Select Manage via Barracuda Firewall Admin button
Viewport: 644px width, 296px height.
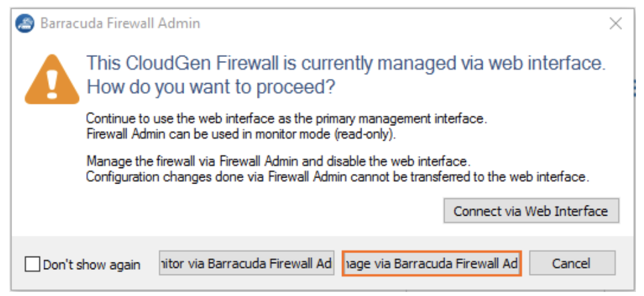click(x=432, y=263)
